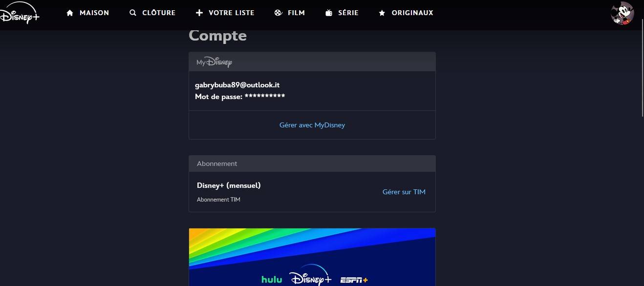
Task: Click the email gabrybuba89@outlook.it
Action: coord(237,85)
